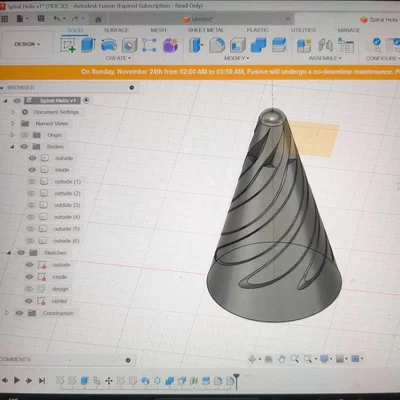Click the Joint icon in Assemble

pos(325,45)
